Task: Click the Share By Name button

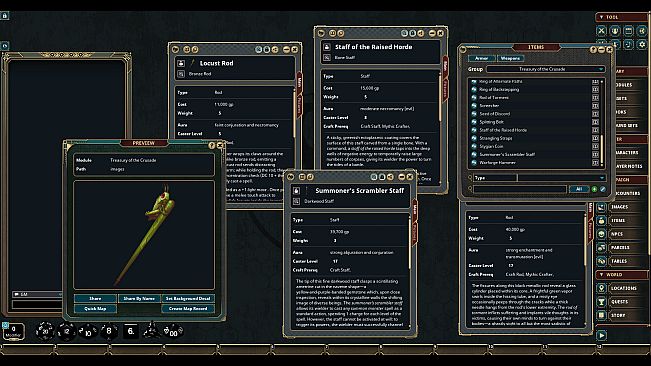Action: pyautogui.click(x=139, y=298)
